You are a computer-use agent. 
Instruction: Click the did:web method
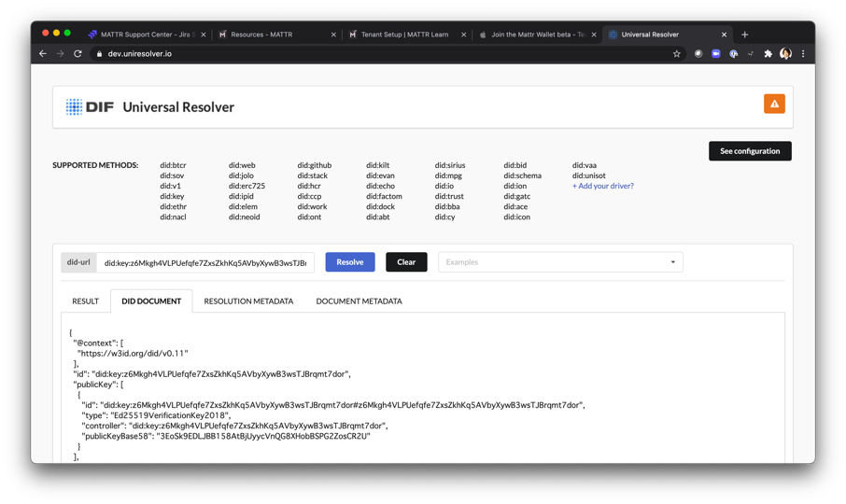click(x=242, y=165)
